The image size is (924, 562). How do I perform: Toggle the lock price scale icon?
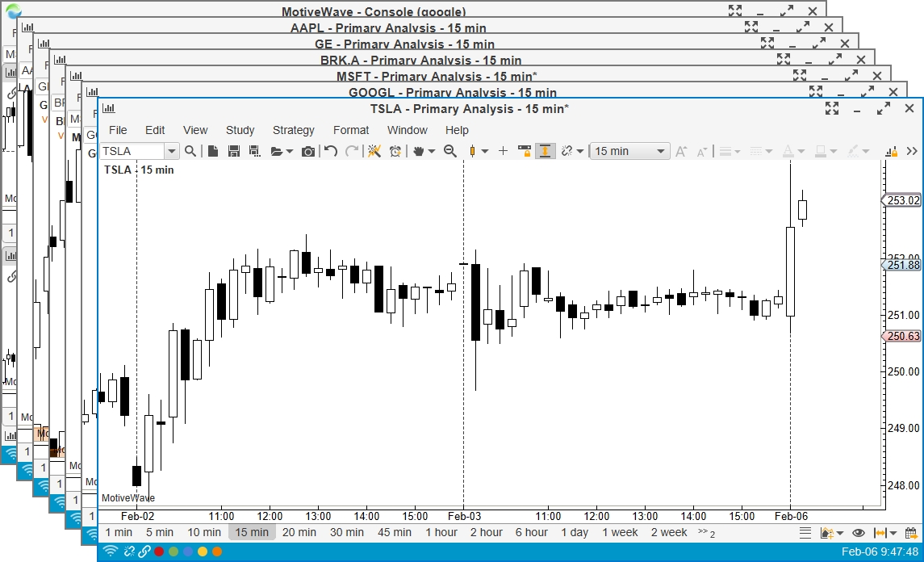coord(891,152)
